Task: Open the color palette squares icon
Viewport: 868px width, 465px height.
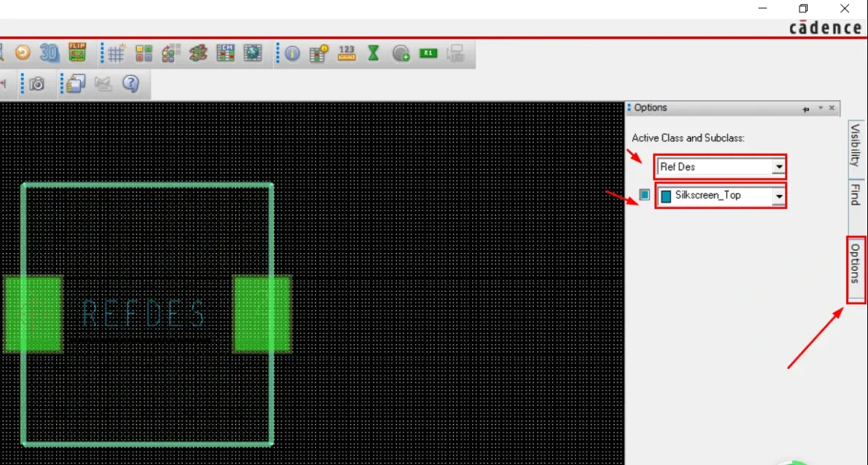Action: point(144,53)
